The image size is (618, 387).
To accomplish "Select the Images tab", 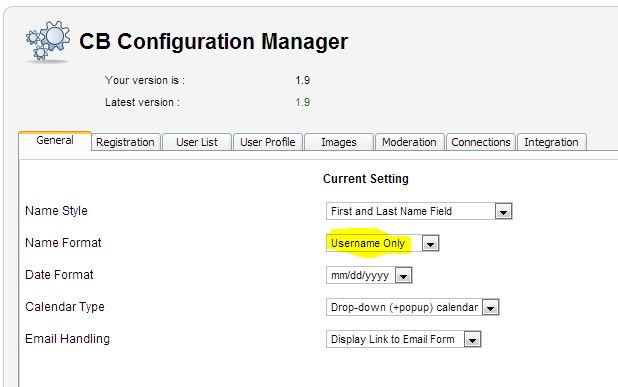I will pos(339,142).
